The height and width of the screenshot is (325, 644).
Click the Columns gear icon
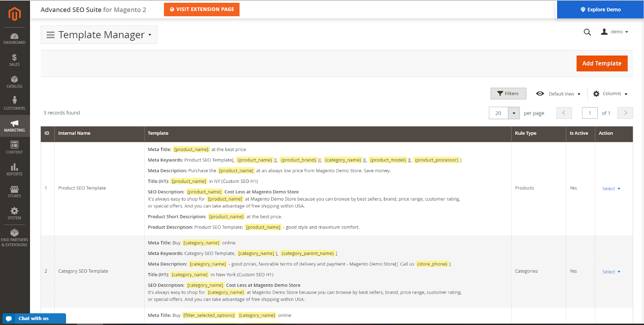[597, 94]
